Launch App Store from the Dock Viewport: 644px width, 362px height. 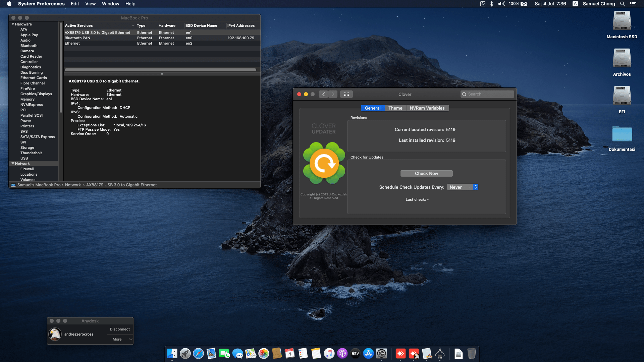tap(368, 354)
